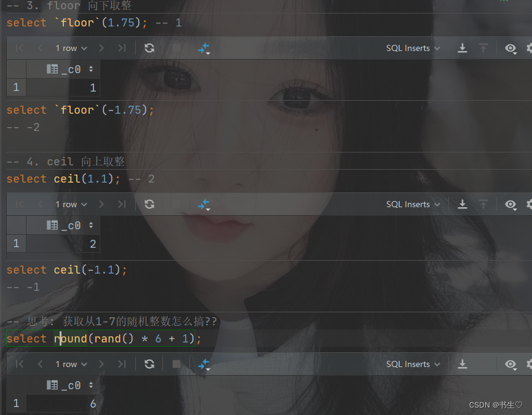
Task: Select row number 1 of floor result table
Action: pyautogui.click(x=16, y=87)
